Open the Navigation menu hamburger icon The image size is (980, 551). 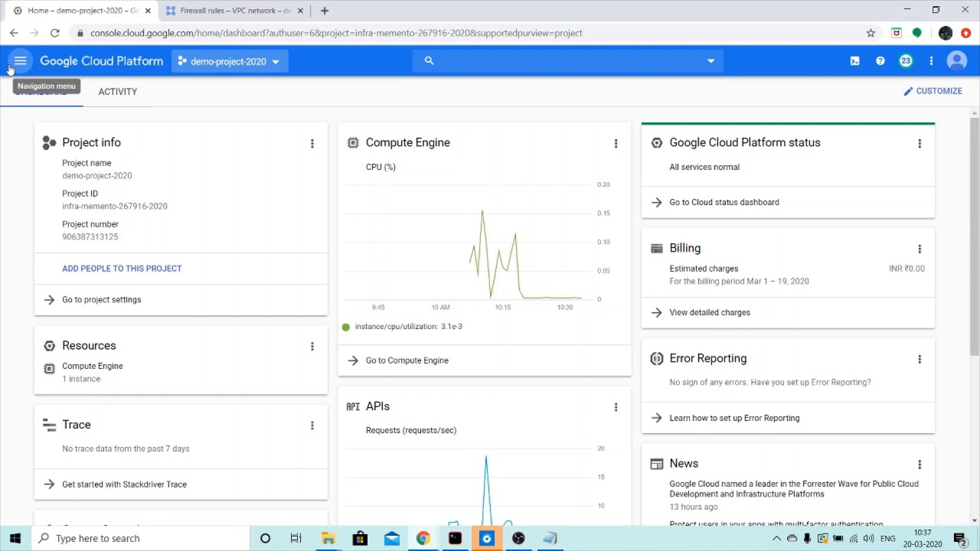pyautogui.click(x=20, y=61)
